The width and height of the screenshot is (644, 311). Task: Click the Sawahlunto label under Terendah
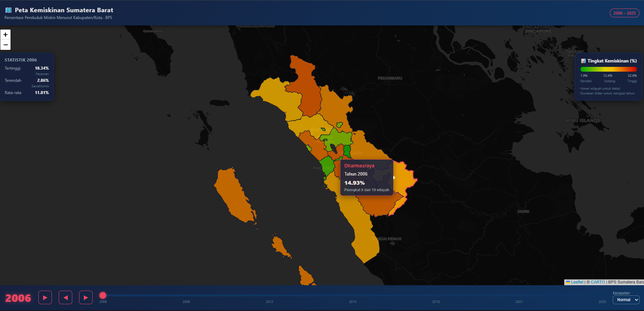(x=40, y=86)
